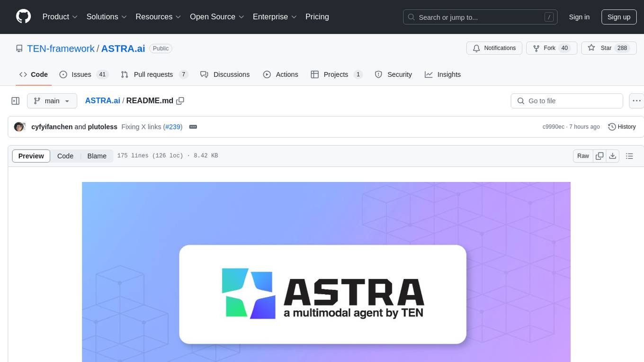This screenshot has height=362, width=644.
Task: Download the raw file
Action: 612,156
